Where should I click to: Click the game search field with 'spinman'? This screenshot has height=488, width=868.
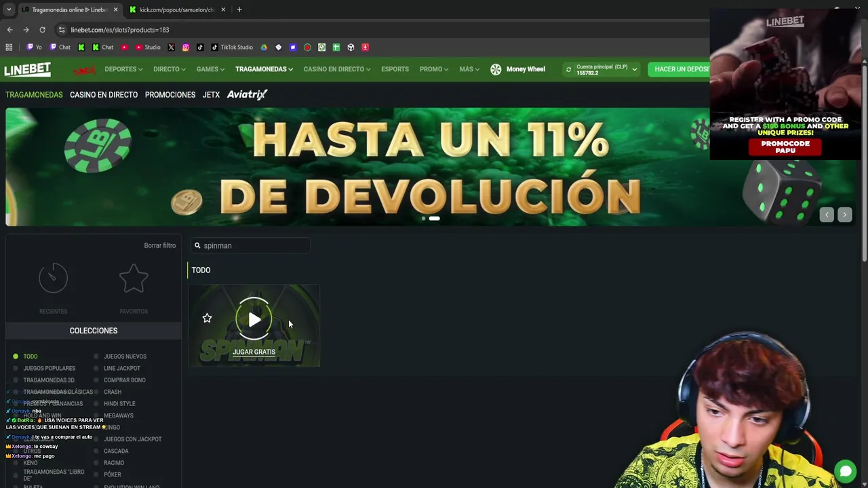pos(250,245)
